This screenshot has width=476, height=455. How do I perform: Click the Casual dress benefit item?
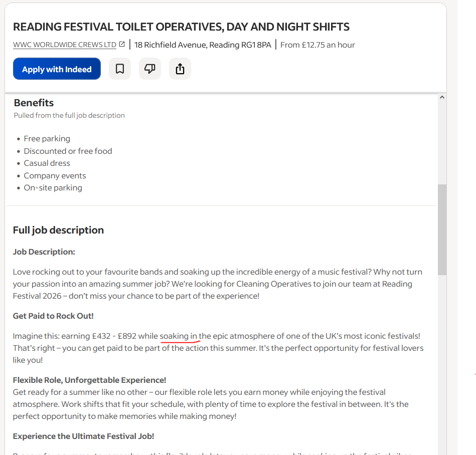47,163
